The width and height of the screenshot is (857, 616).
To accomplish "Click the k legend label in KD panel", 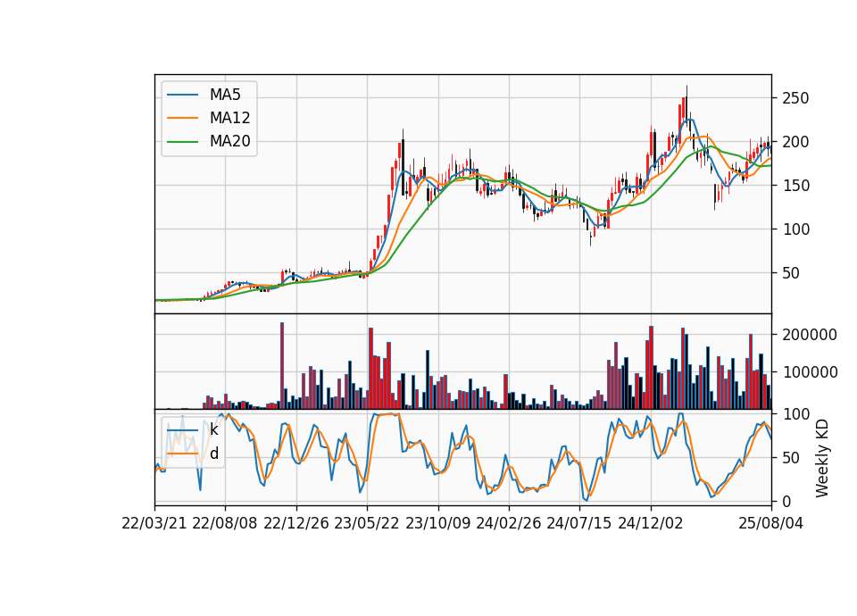I will tap(213, 429).
